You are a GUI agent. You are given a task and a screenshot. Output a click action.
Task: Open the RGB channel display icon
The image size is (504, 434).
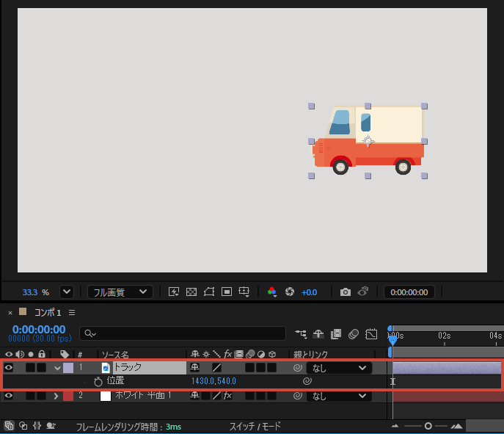(x=272, y=292)
